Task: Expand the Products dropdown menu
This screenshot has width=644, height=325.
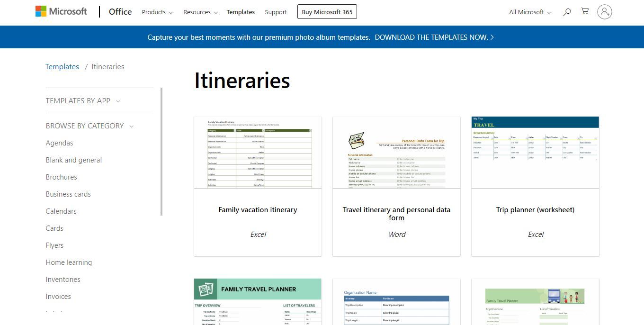Action: click(157, 12)
